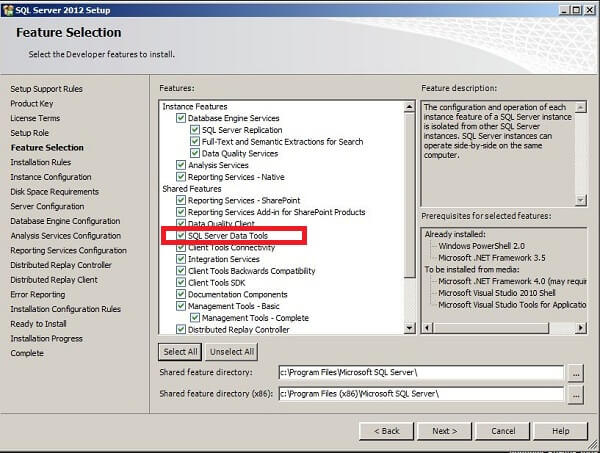Browse for shared feature directory

[576, 373]
